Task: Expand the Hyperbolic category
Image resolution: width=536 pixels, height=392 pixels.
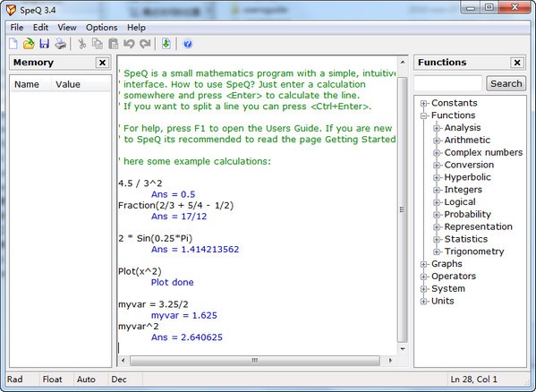Action: click(x=437, y=177)
